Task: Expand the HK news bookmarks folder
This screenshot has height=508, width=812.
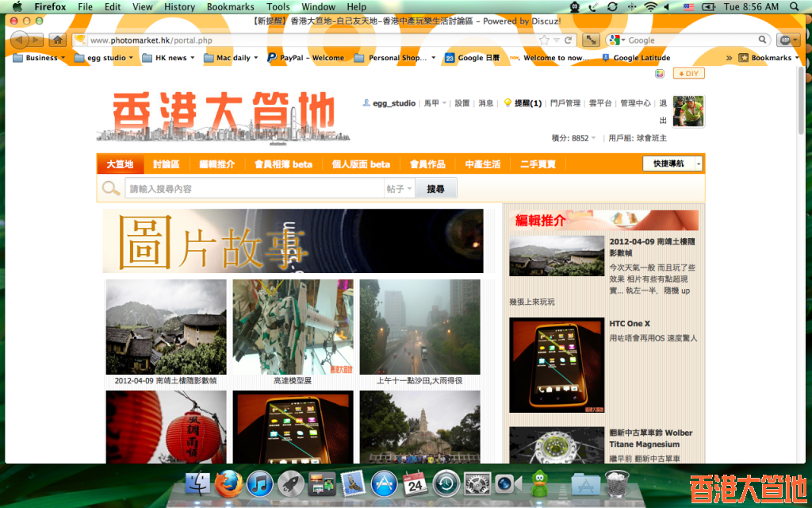Action: tap(168, 57)
